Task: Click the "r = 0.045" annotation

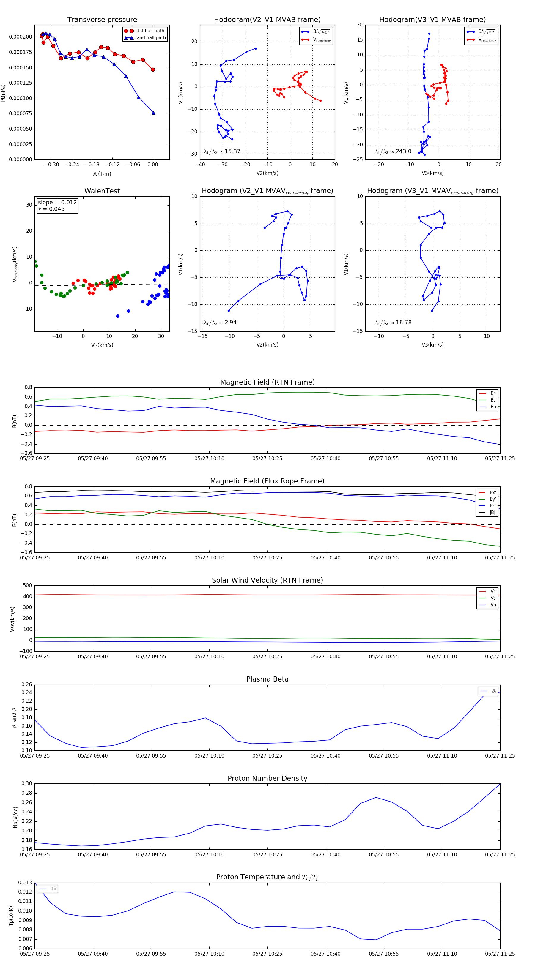Action: 51,209
